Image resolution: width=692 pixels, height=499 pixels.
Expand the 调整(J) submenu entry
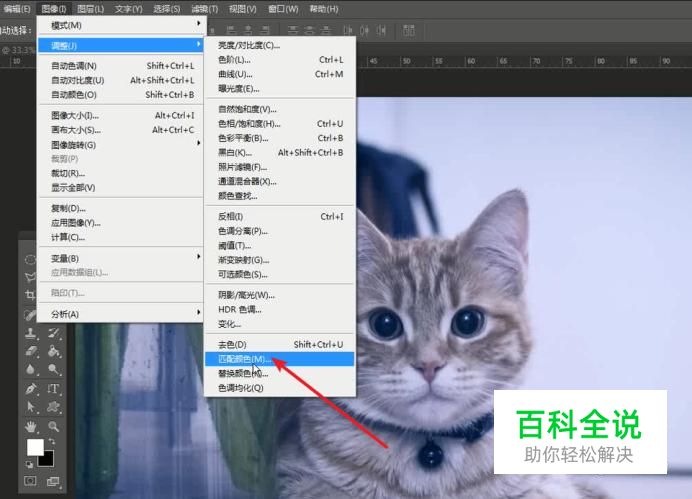point(120,45)
